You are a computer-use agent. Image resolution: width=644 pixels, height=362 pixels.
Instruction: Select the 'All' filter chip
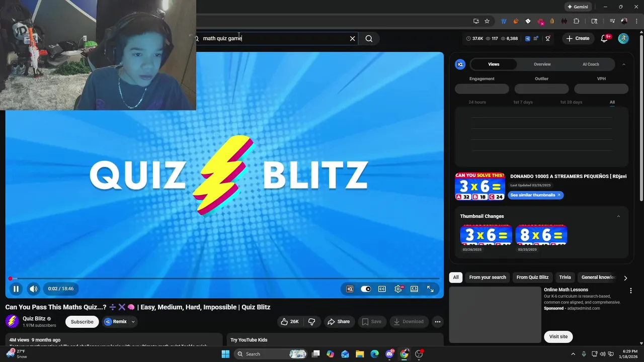point(455,278)
